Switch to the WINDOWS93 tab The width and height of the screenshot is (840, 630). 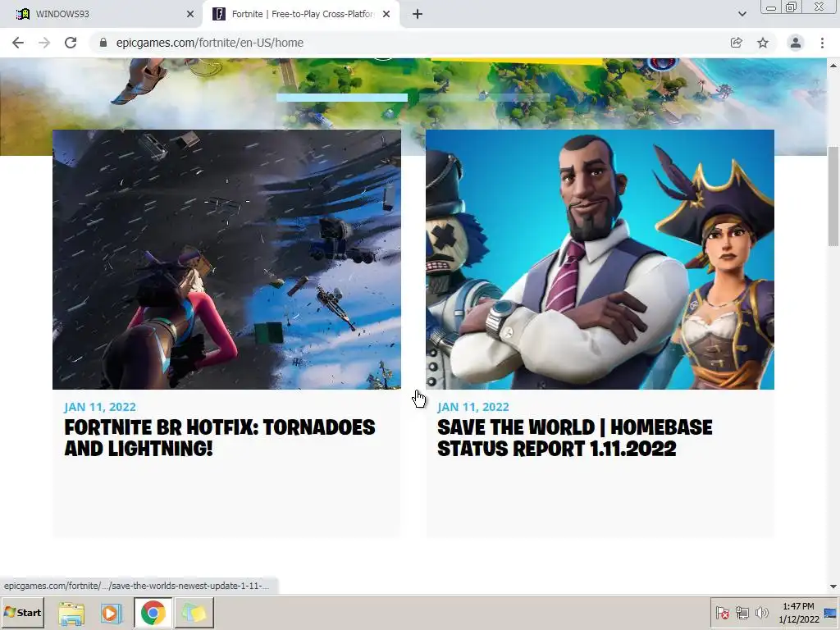pyautogui.click(x=102, y=15)
